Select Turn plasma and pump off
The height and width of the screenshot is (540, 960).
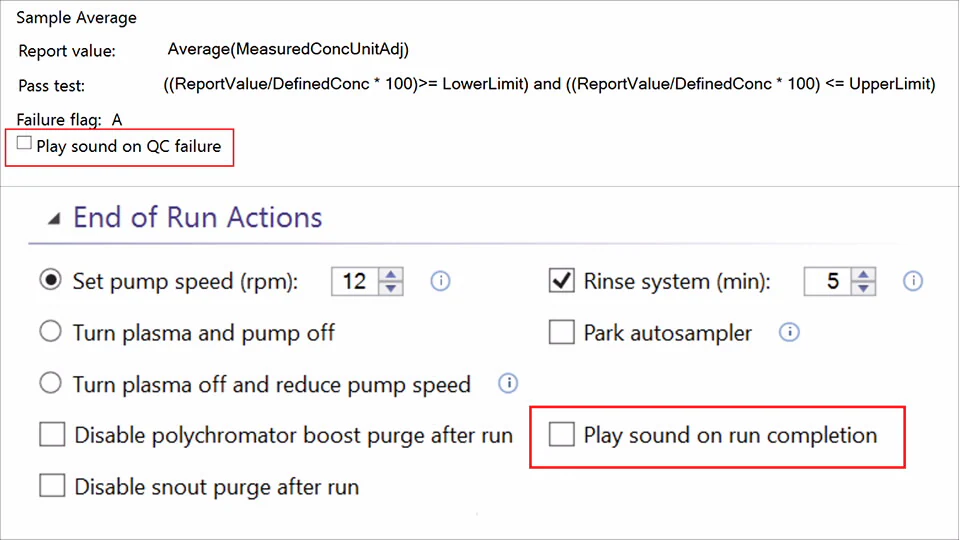tap(51, 332)
